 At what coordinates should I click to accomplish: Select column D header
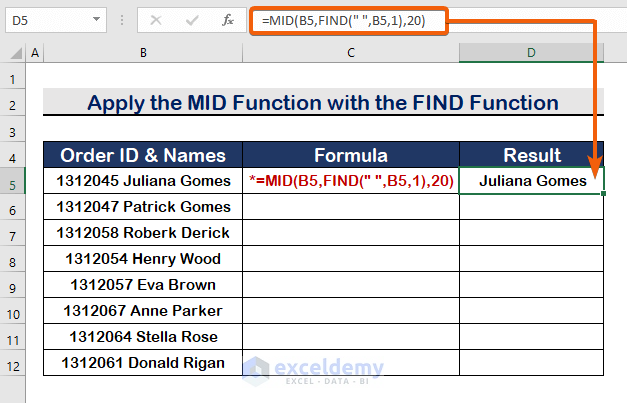531,53
